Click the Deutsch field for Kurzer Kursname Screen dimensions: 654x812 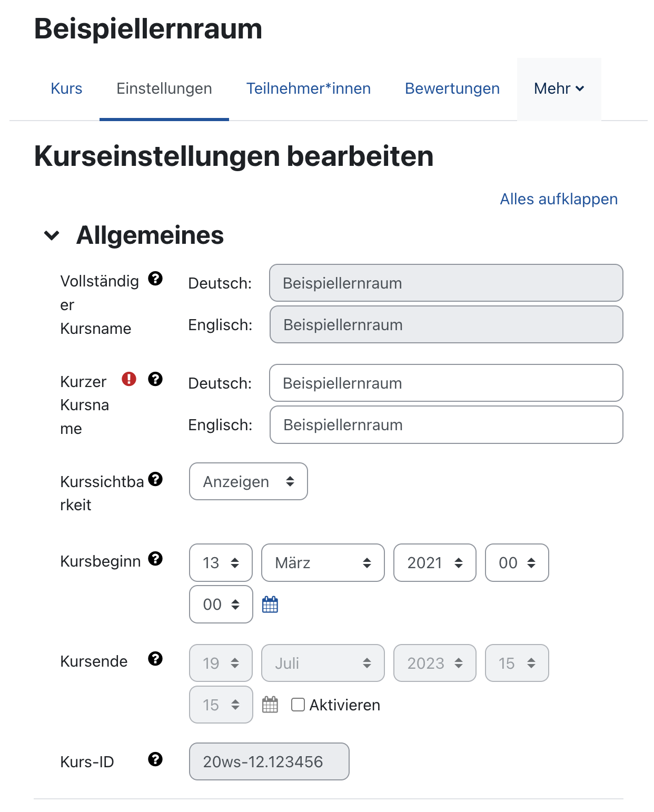[446, 383]
